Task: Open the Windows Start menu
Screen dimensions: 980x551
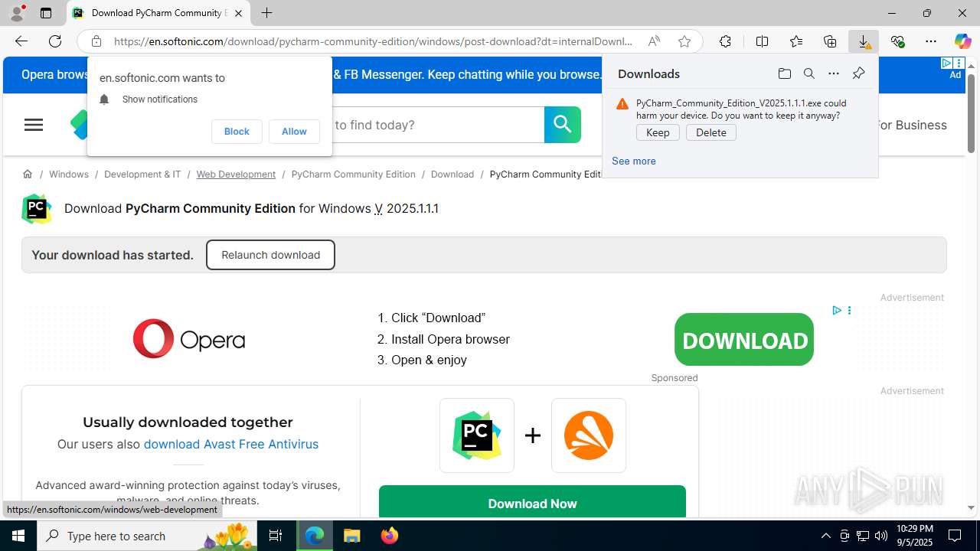Action: 18,536
